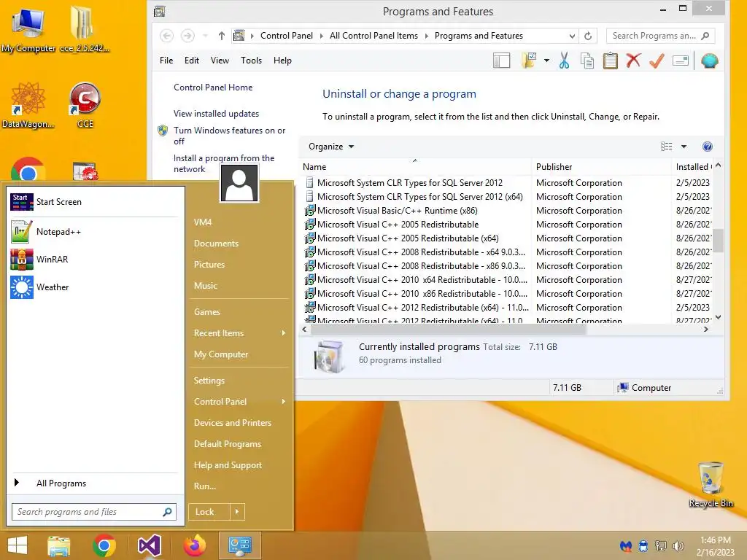Click the user account picture
The height and width of the screenshot is (560, 747).
(x=239, y=184)
